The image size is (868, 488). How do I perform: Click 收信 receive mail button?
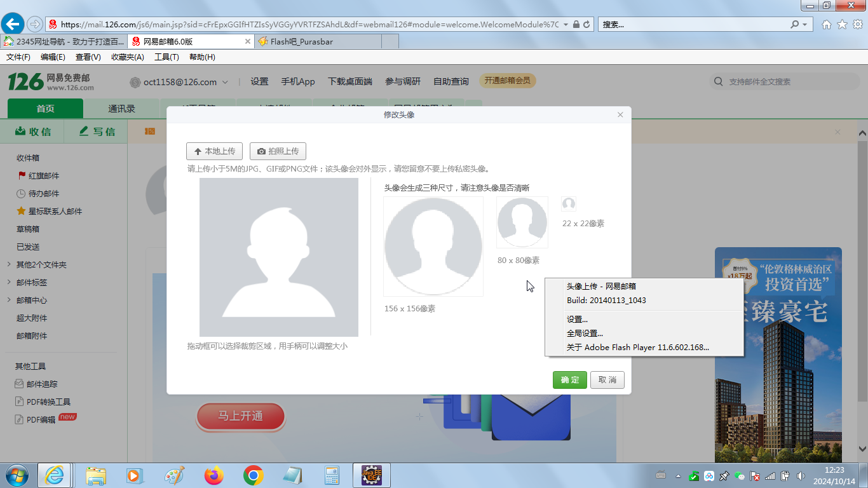click(32, 132)
